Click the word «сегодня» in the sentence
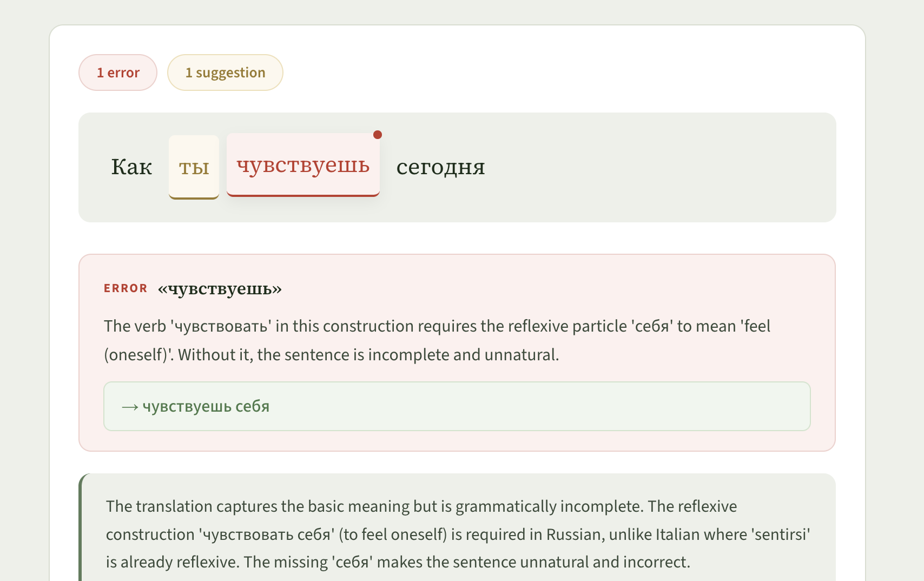Viewport: 924px width, 581px height. (x=440, y=167)
